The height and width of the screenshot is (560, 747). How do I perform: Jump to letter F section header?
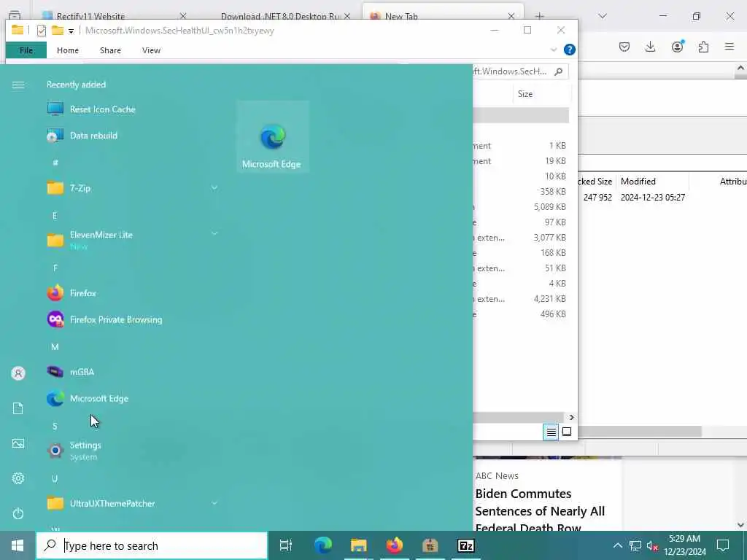(55, 268)
